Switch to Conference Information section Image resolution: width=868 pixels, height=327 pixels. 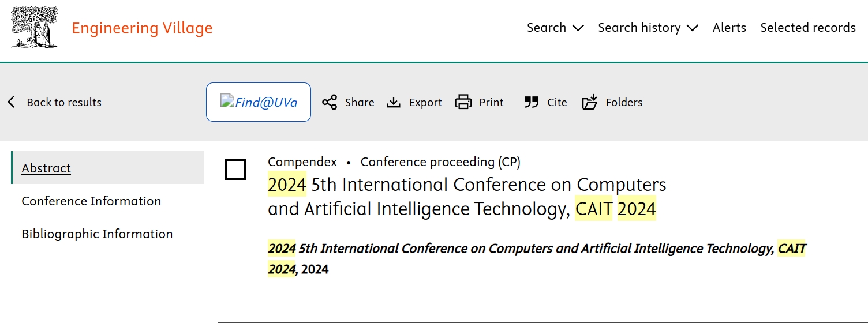pyautogui.click(x=91, y=201)
